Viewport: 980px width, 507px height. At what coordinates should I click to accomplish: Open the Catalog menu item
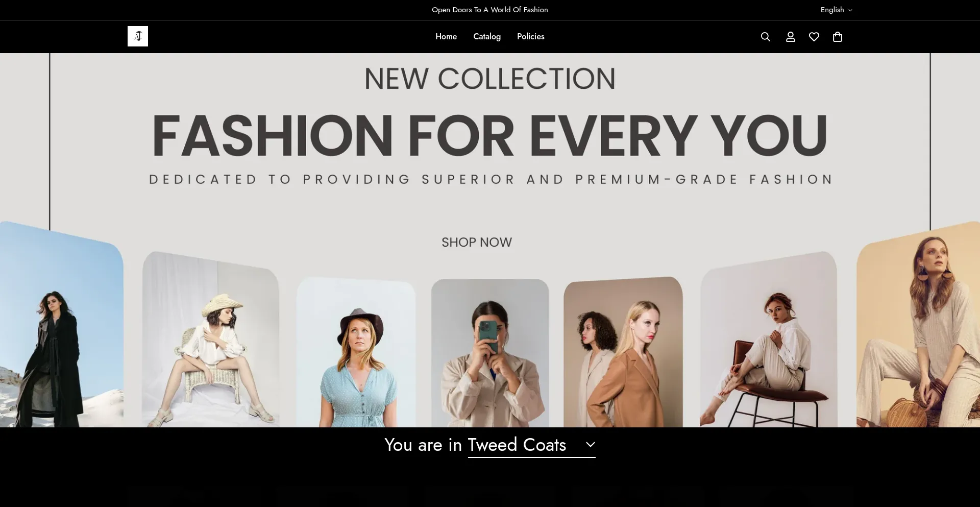click(x=487, y=37)
